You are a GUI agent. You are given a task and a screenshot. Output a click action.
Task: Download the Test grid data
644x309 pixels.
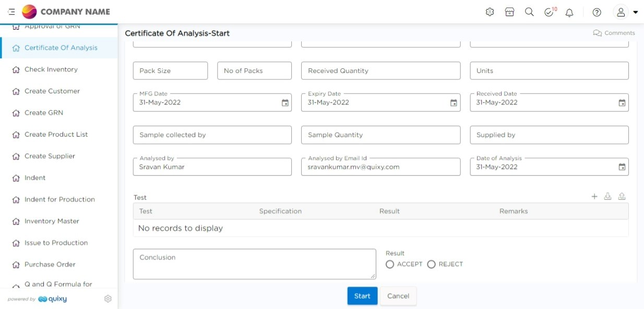pos(607,196)
